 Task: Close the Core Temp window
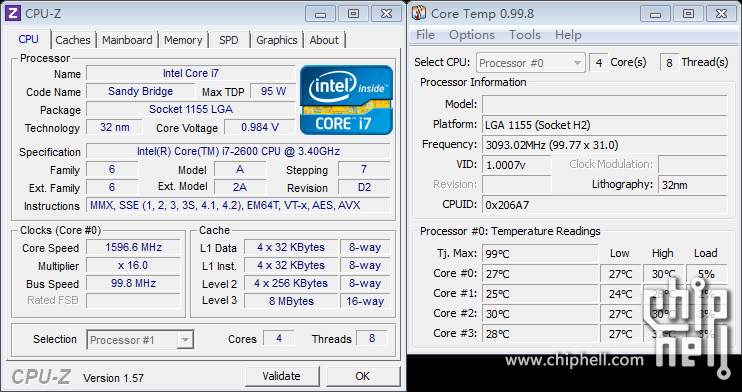tap(722, 14)
